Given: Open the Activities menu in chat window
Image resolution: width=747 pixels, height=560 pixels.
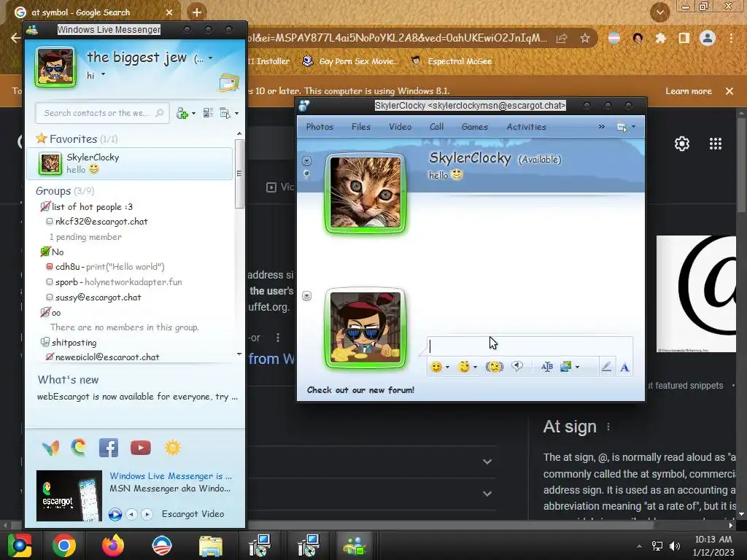Looking at the screenshot, I should (x=526, y=127).
